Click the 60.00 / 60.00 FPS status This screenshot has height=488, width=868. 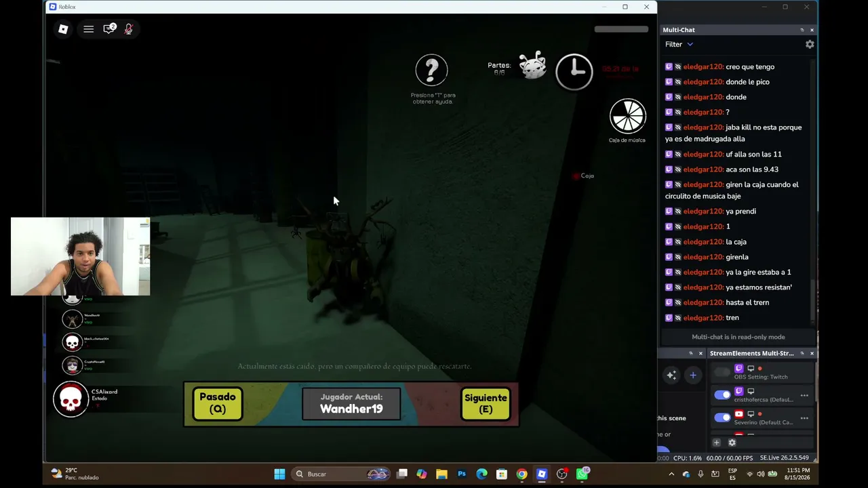click(730, 458)
